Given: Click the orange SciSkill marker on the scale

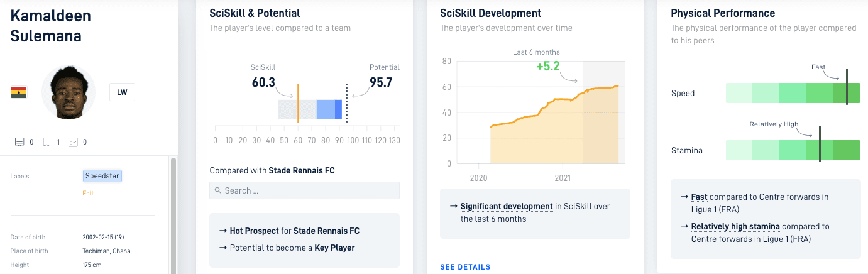Looking at the screenshot, I should coord(297,102).
